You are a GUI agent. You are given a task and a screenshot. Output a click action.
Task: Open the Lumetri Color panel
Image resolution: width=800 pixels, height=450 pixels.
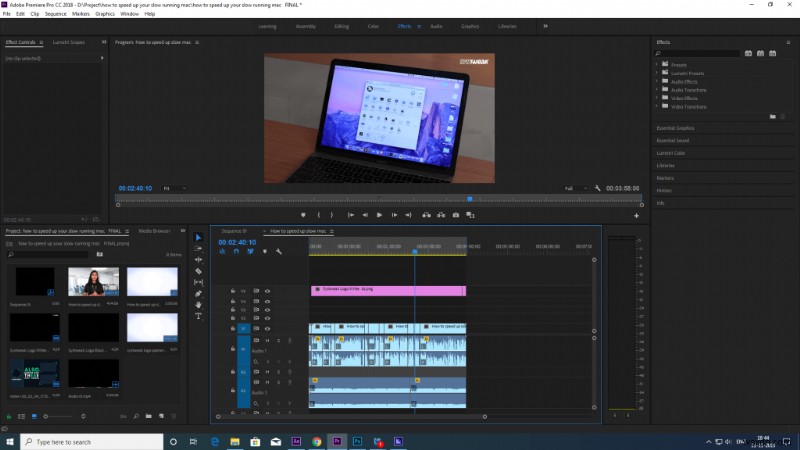[671, 153]
